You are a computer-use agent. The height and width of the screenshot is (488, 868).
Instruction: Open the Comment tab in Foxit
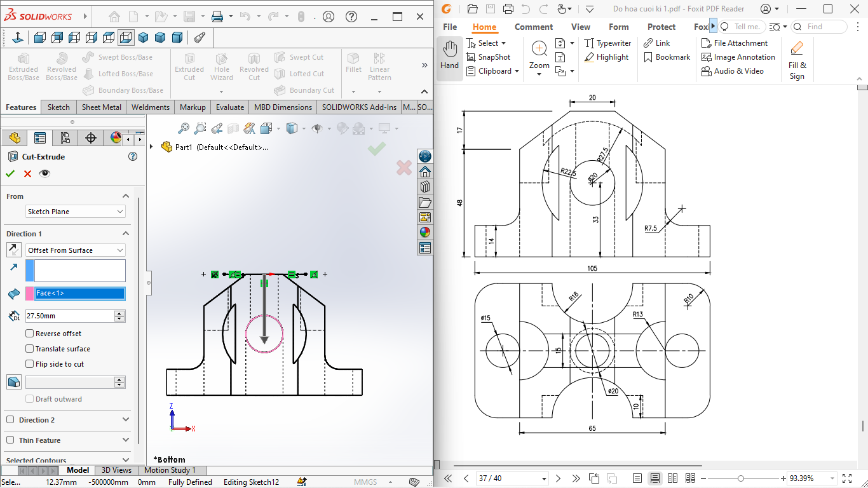[x=533, y=27]
